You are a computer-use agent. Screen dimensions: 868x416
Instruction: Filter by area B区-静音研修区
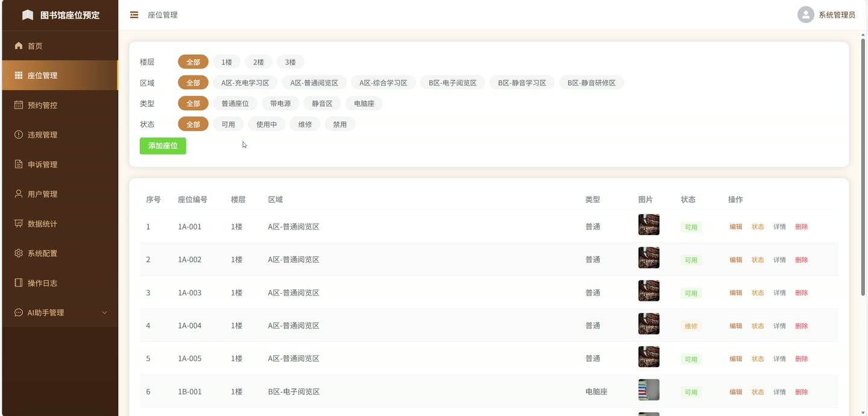pos(591,83)
